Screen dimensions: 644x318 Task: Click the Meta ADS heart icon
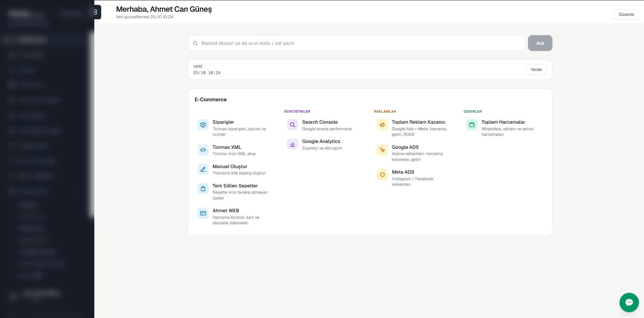pyautogui.click(x=382, y=175)
